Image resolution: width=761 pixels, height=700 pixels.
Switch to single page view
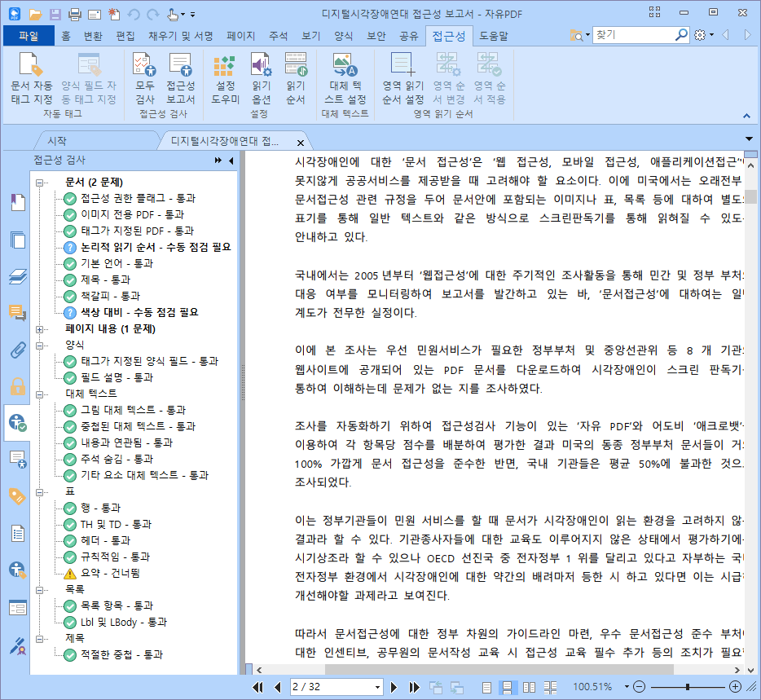[x=486, y=688]
